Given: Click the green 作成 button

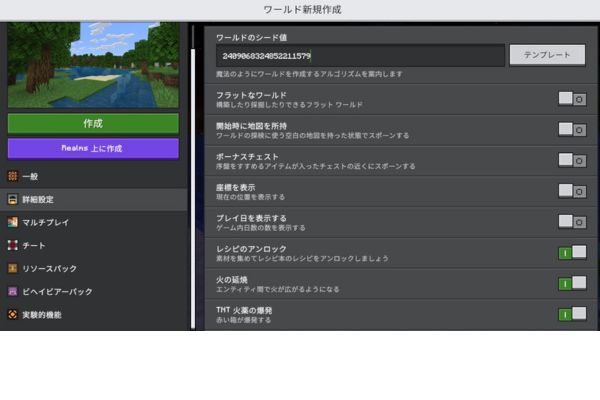Looking at the screenshot, I should tap(93, 123).
